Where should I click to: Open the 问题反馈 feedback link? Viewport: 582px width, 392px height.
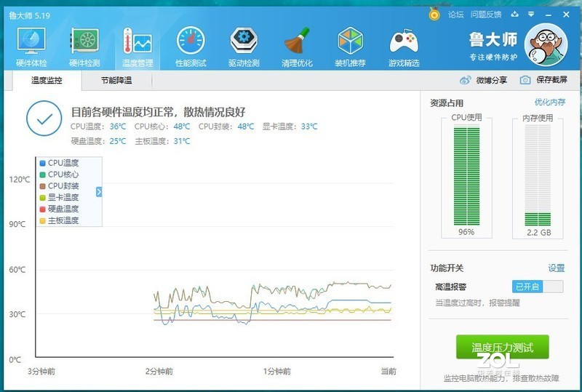pyautogui.click(x=486, y=15)
